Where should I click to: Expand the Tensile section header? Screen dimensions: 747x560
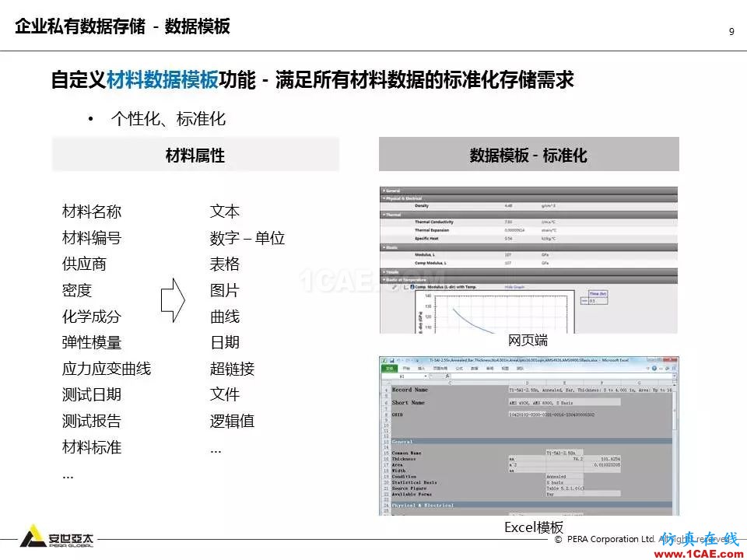click(528, 272)
